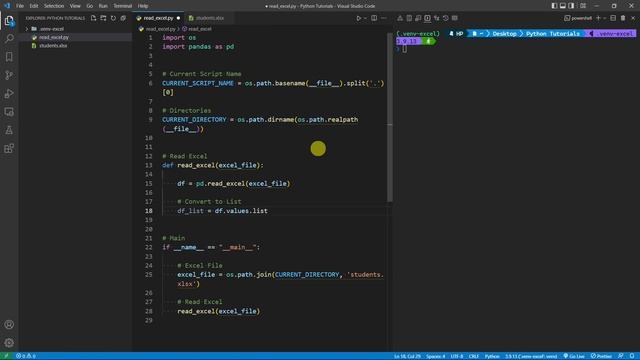Open the Accounts menu icon

(9, 324)
